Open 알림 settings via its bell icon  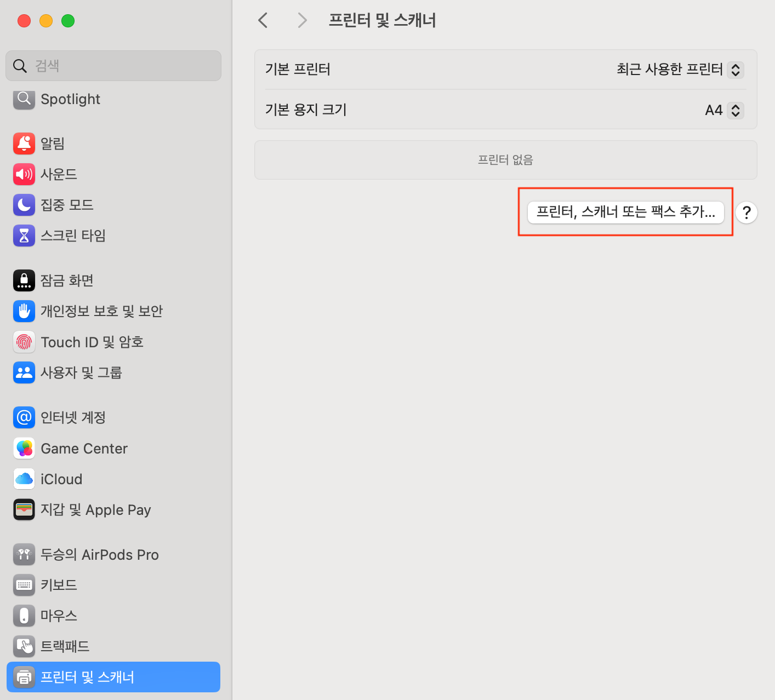click(24, 144)
